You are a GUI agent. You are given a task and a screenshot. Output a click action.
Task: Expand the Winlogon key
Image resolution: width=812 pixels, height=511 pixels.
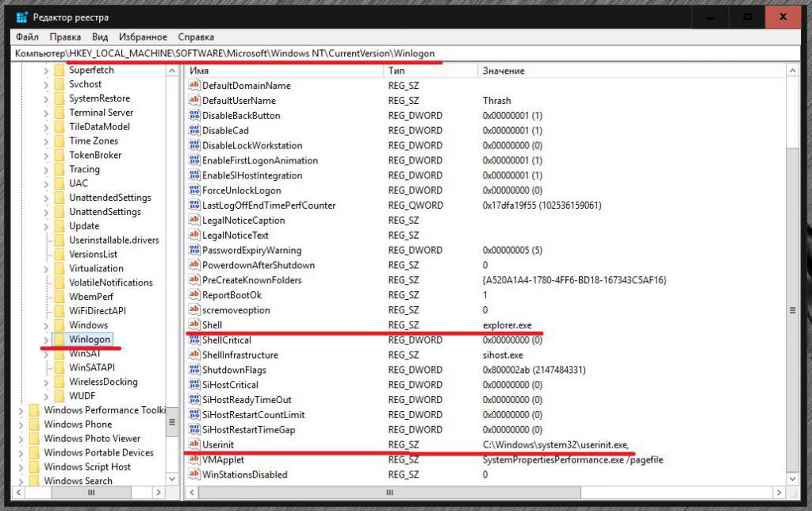tap(46, 340)
